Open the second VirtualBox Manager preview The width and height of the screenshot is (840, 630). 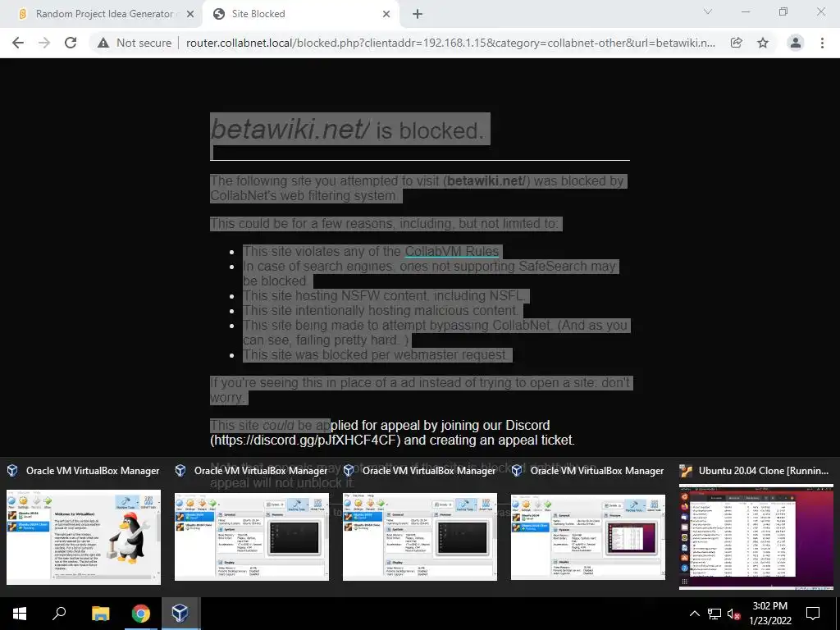252,536
